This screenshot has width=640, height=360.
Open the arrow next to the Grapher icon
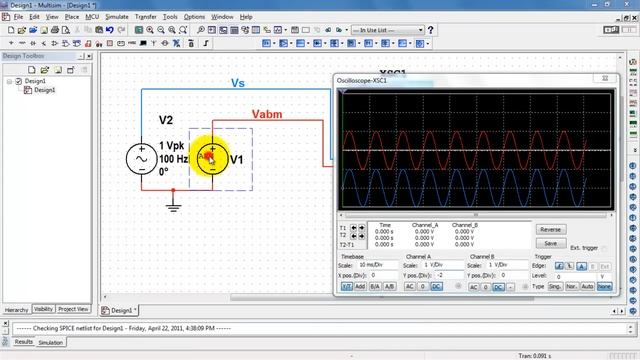285,30
